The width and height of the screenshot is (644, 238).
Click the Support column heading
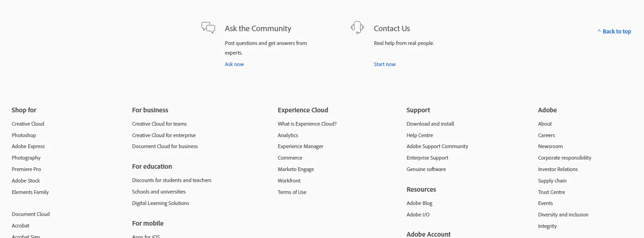(418, 110)
